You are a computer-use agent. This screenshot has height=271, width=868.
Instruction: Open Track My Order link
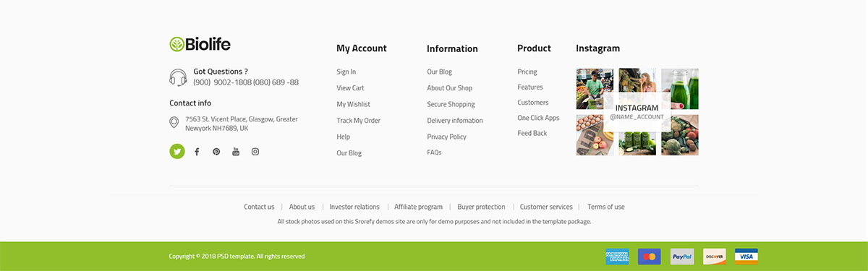pyautogui.click(x=358, y=121)
